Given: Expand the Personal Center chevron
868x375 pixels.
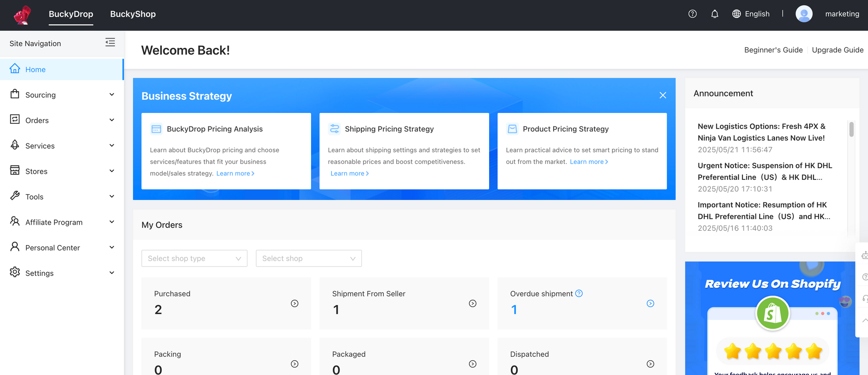Looking at the screenshot, I should [112, 247].
